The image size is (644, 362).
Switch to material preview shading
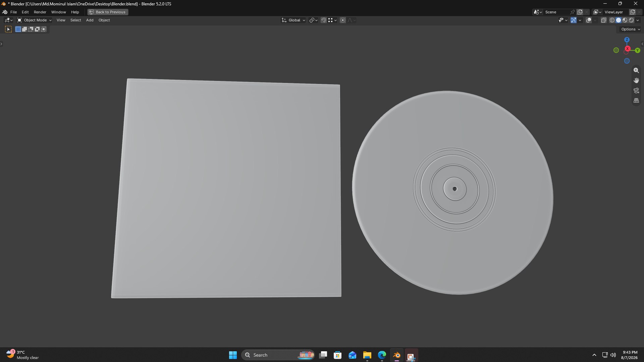click(625, 20)
